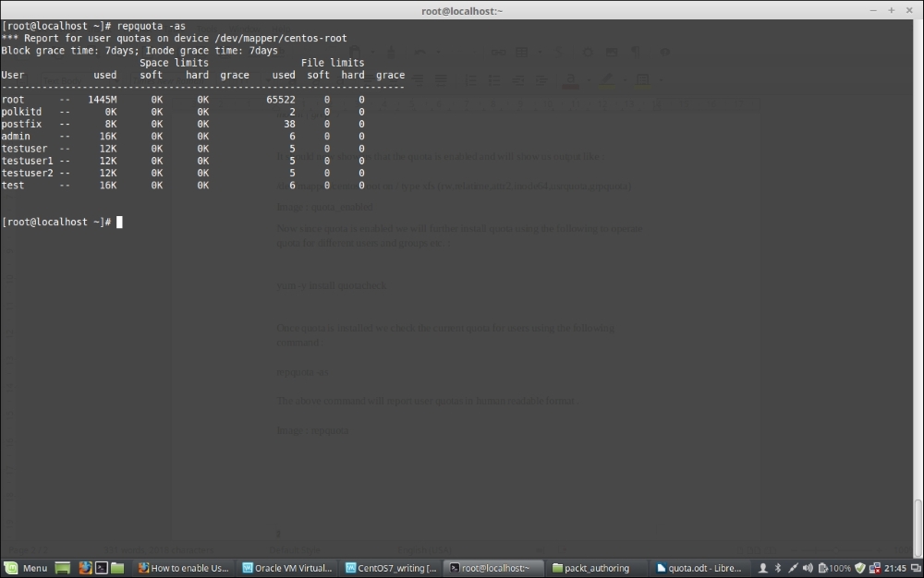Select the 'root@localhost:~' taskbar entry
The width and height of the screenshot is (924, 578).
pos(493,568)
